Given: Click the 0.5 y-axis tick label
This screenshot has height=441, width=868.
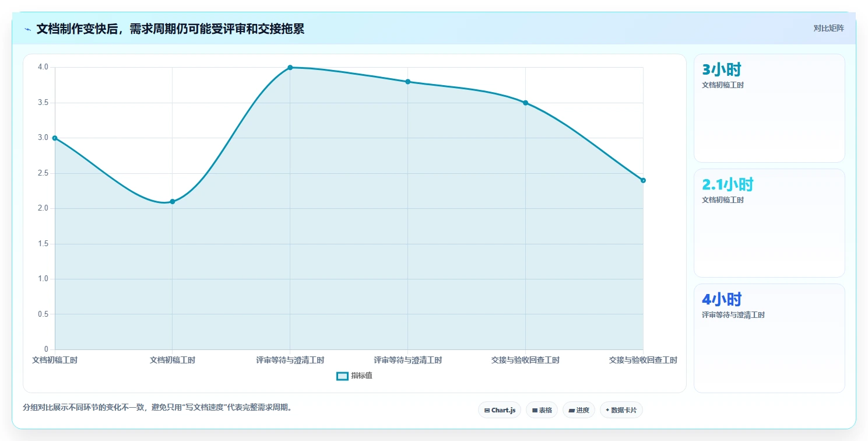Looking at the screenshot, I should 44,314.
